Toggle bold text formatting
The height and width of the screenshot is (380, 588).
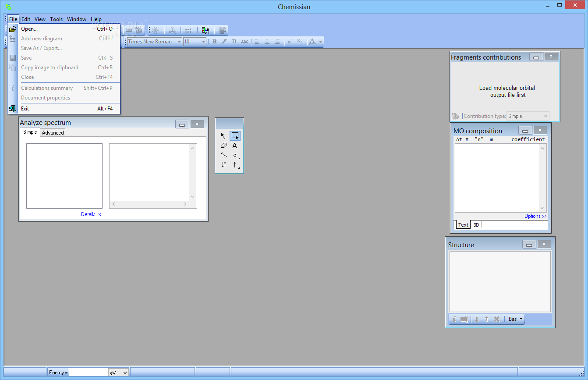click(214, 42)
